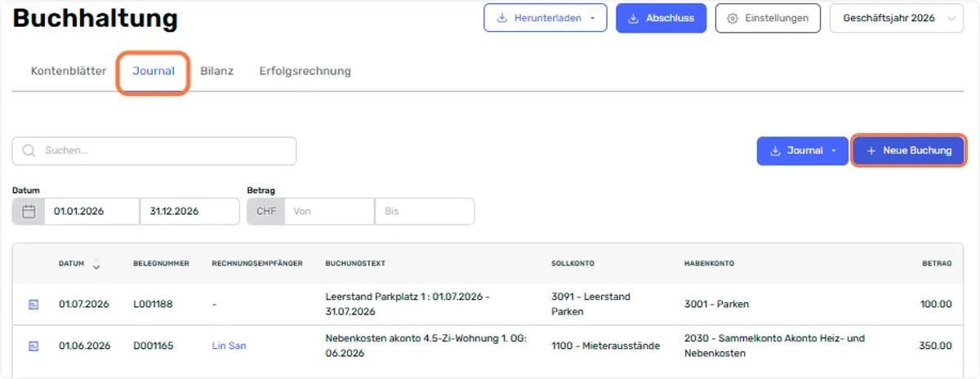980x379 pixels.
Task: Click the gear icon in Einstellungen
Action: coord(733,18)
